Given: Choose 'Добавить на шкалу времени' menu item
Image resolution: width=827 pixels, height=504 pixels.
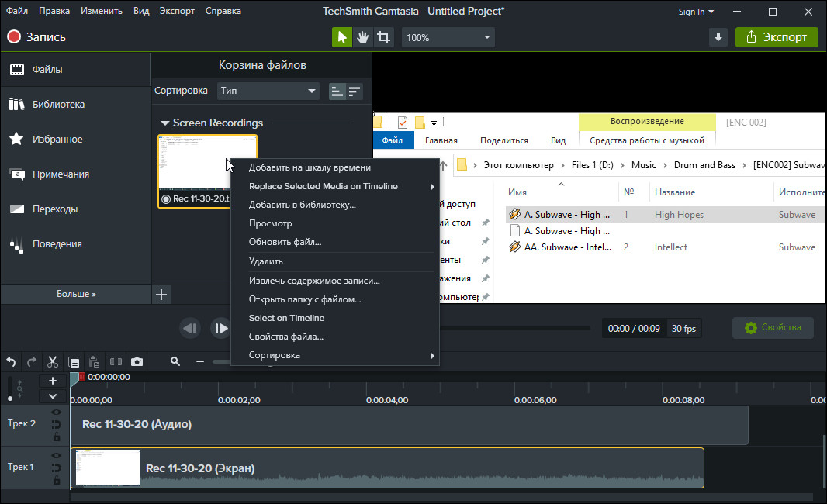Looking at the screenshot, I should tap(310, 167).
